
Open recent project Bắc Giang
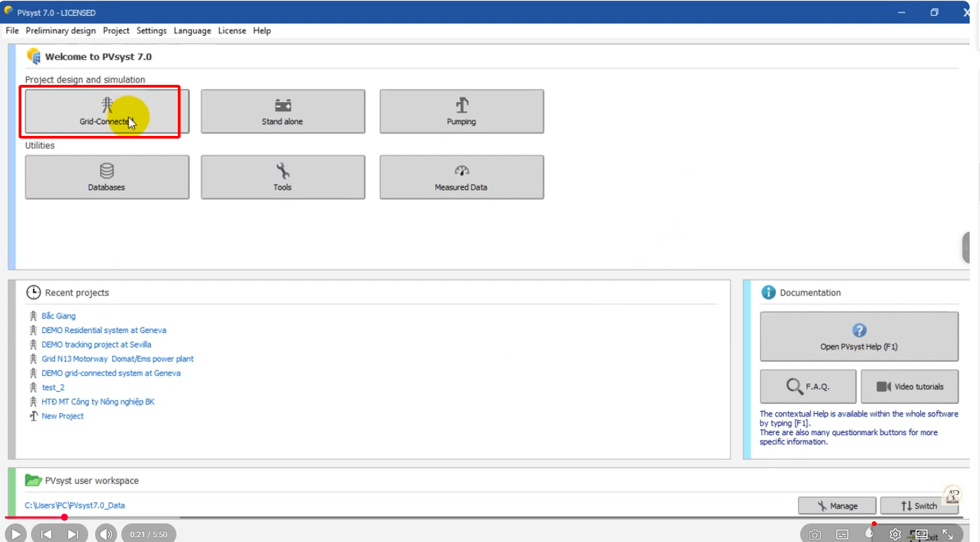click(x=59, y=316)
